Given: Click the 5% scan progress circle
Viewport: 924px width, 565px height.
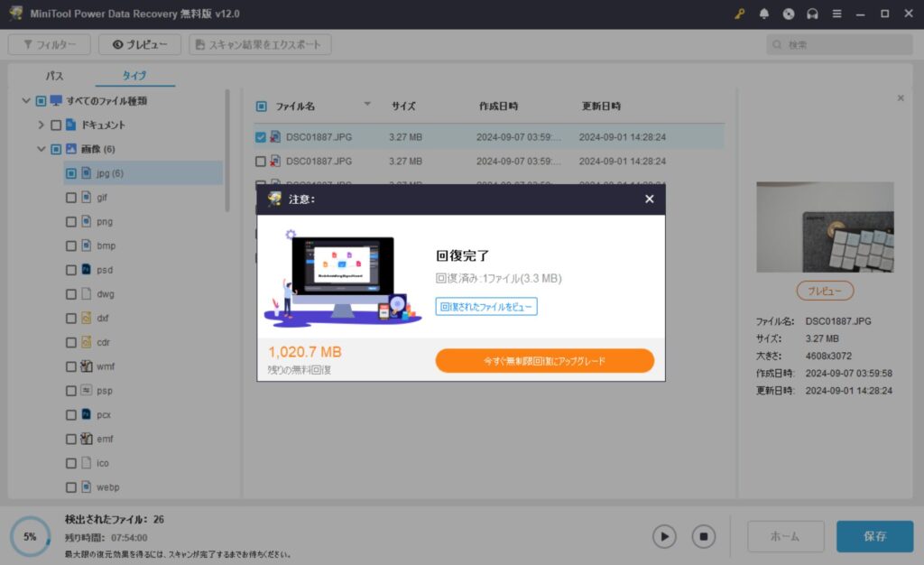Looking at the screenshot, I should [30, 536].
